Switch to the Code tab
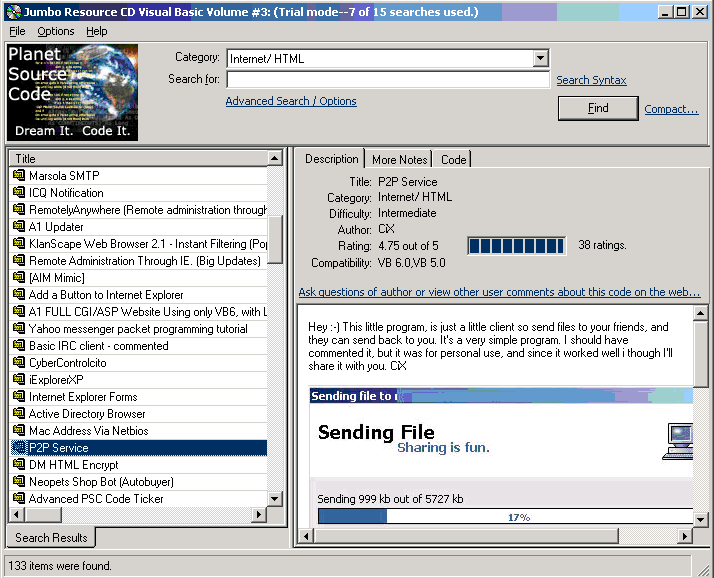The height and width of the screenshot is (578, 714). tap(454, 160)
